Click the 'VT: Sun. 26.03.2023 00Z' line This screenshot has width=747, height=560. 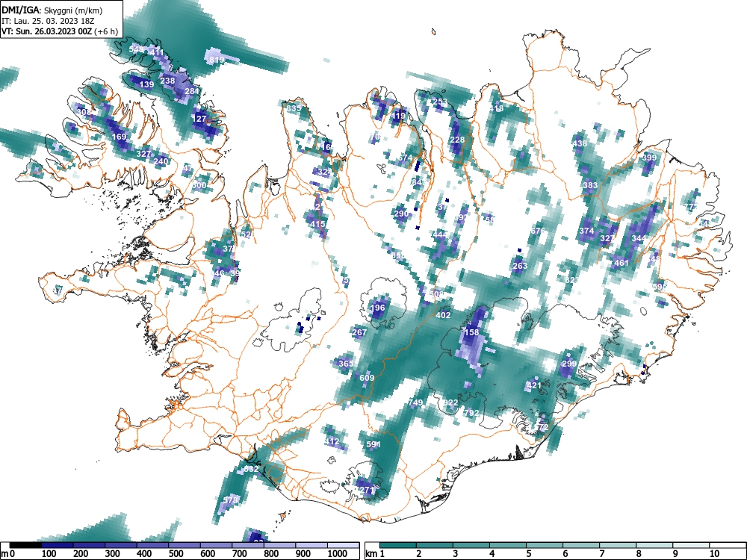click(x=47, y=31)
